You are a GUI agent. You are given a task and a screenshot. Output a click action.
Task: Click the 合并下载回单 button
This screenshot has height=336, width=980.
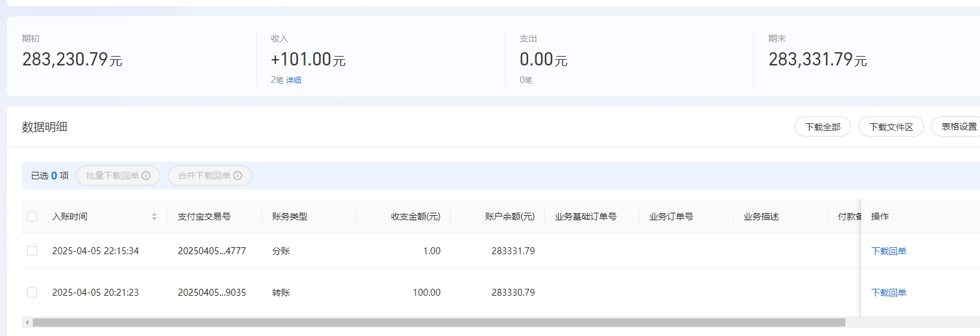[x=210, y=176]
